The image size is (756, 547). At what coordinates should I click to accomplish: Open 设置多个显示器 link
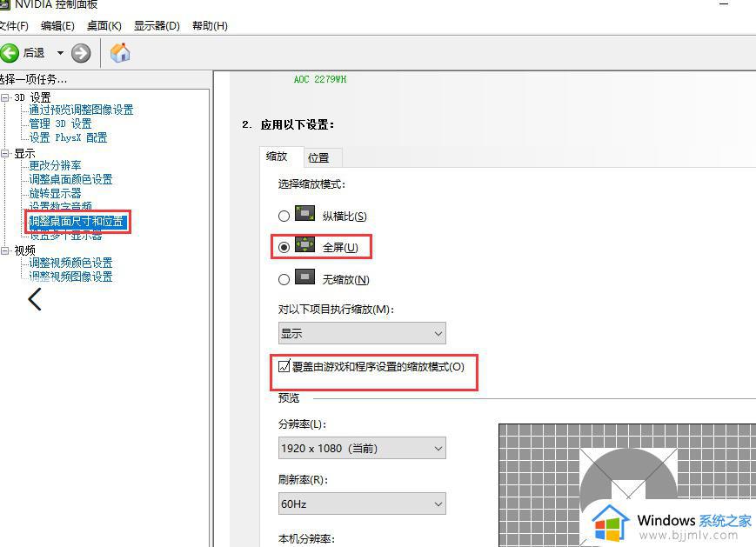tap(65, 235)
